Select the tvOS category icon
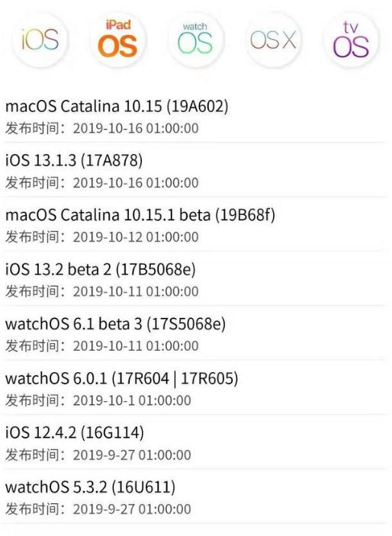This screenshot has height=536, width=392. [x=351, y=40]
